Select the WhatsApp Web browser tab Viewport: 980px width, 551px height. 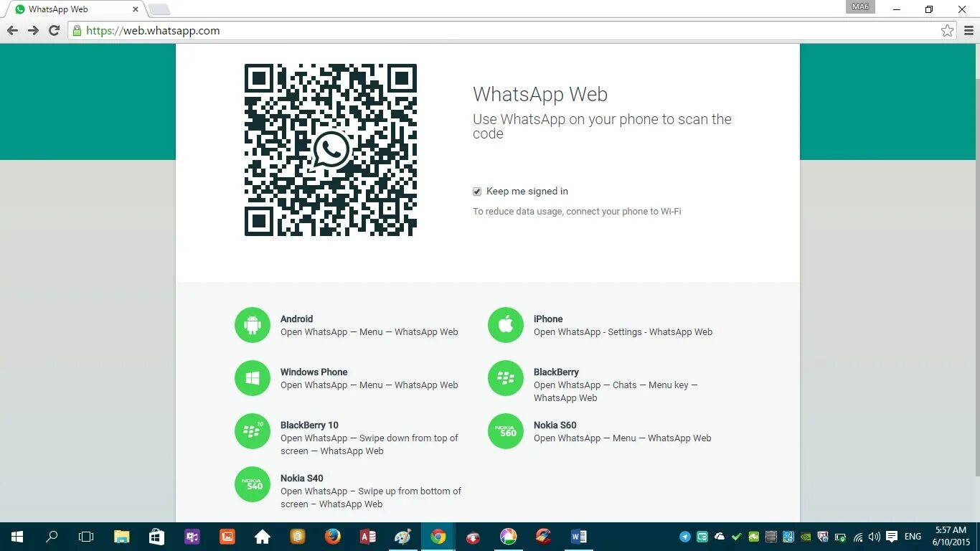75,9
